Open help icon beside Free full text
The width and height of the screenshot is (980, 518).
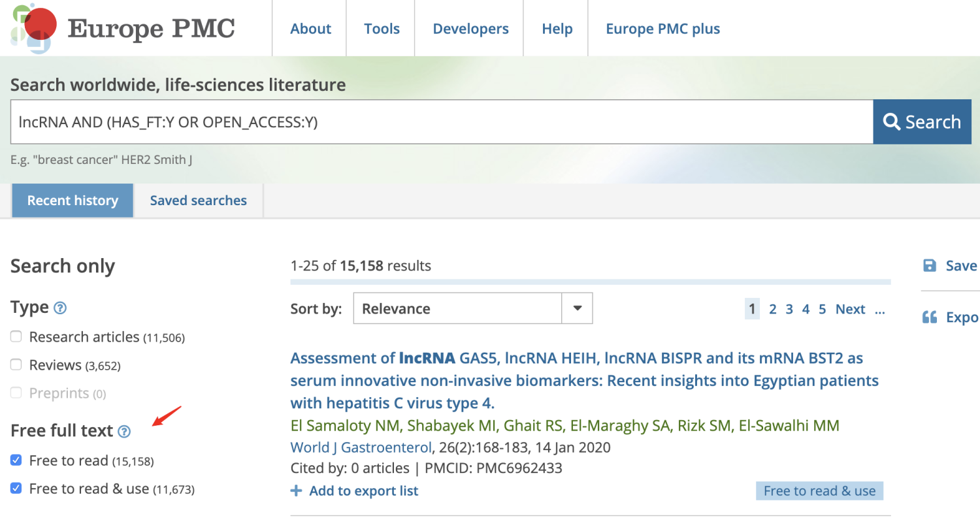(124, 431)
